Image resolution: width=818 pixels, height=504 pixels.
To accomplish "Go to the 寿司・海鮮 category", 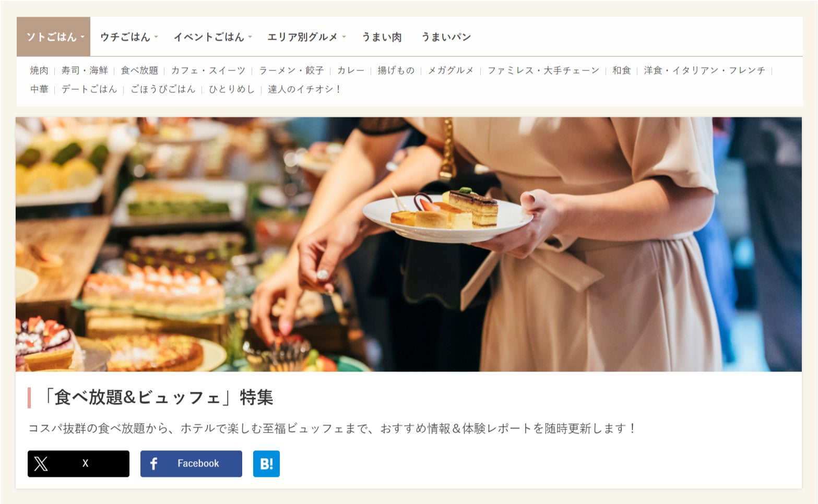I will click(85, 70).
